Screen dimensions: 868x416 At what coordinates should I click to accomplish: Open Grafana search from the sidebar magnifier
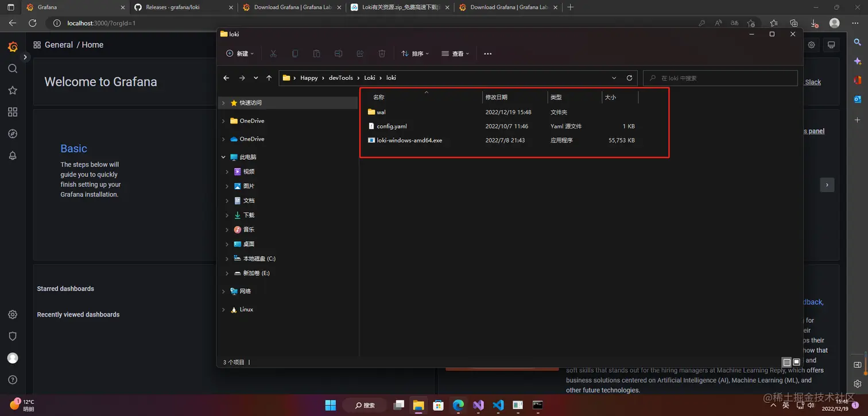click(x=13, y=68)
